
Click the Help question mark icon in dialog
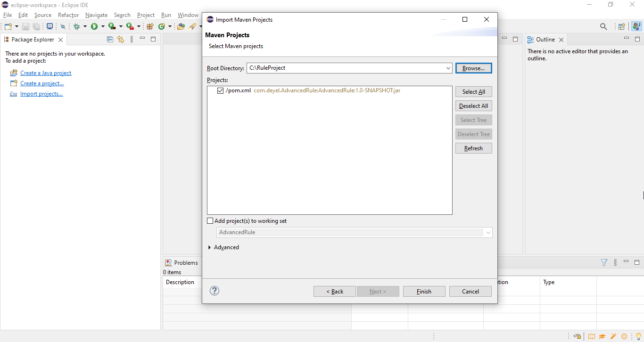pos(215,291)
